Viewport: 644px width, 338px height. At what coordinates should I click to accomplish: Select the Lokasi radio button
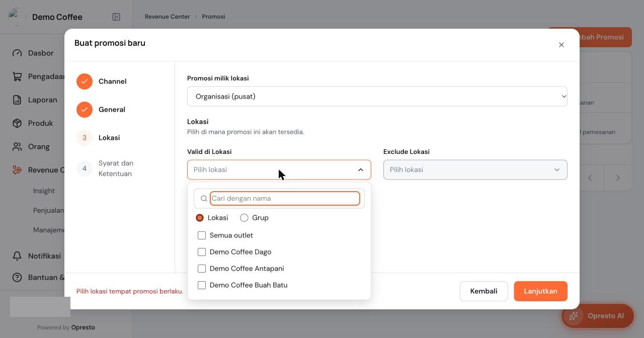tap(200, 218)
